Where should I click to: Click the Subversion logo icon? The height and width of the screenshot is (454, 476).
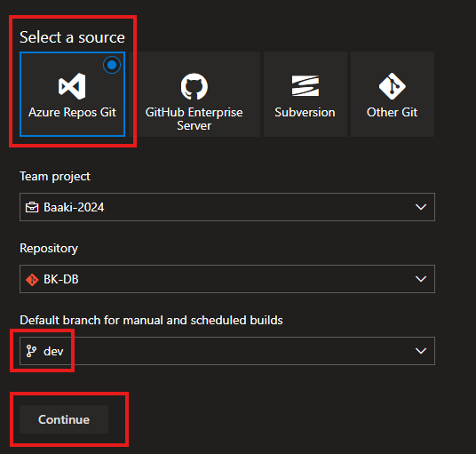305,86
